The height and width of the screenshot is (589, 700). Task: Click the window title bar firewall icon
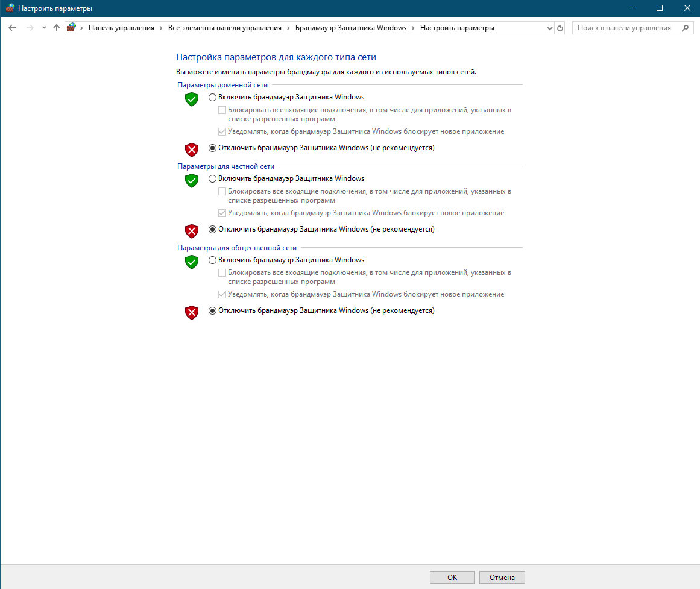[10, 8]
